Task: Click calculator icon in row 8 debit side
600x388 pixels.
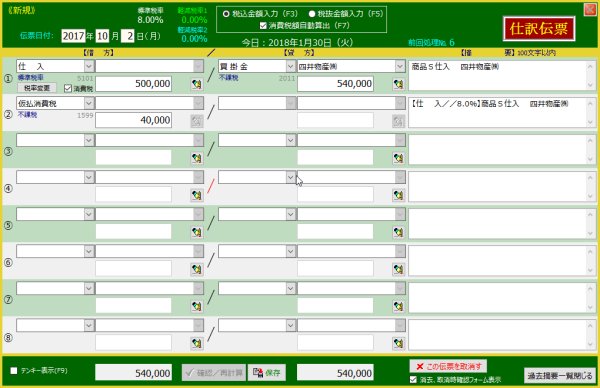Action: pos(197,343)
